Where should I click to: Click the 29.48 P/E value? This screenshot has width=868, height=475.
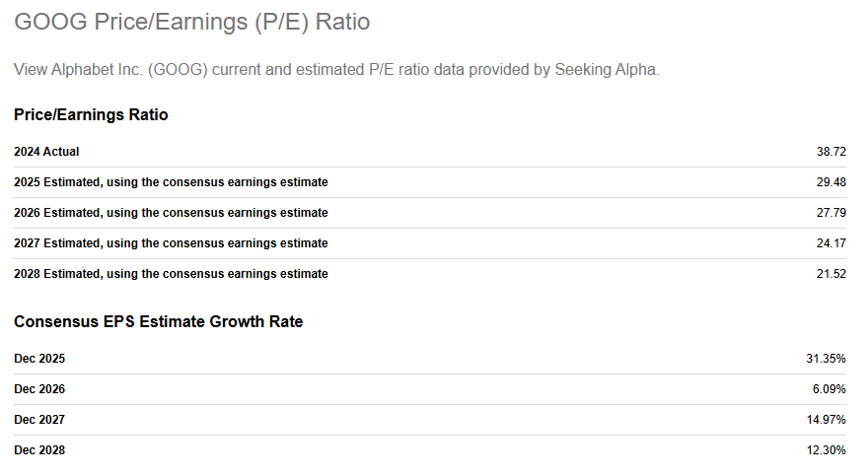pyautogui.click(x=832, y=182)
